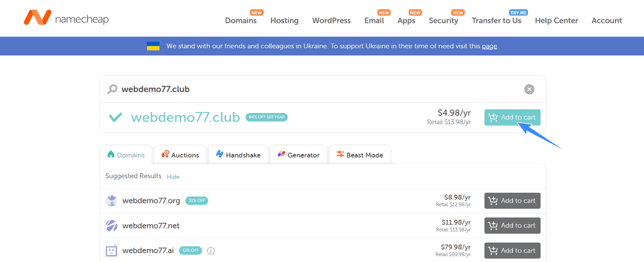The width and height of the screenshot is (644, 262).
Task: Click the Ukraine flag icon in banner
Action: 153,46
